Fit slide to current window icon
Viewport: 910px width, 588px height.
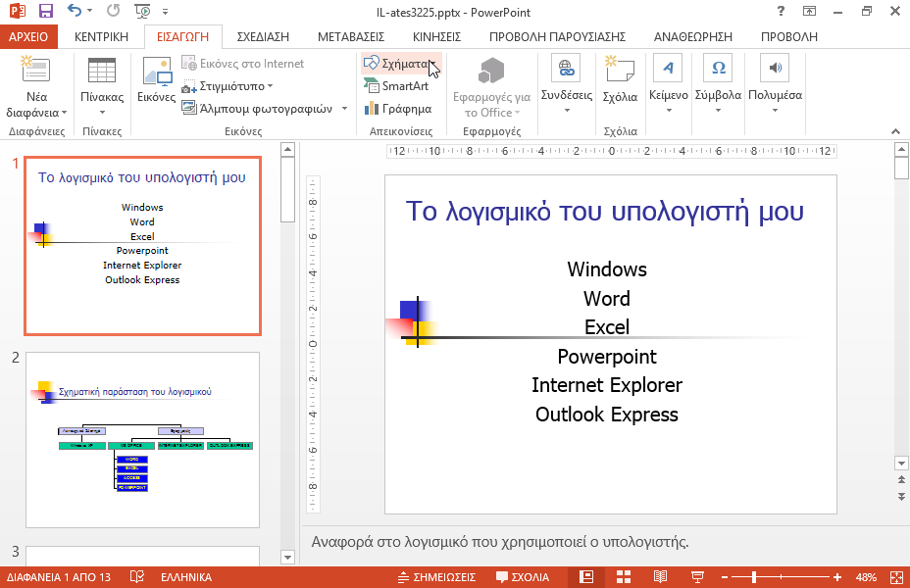896,577
